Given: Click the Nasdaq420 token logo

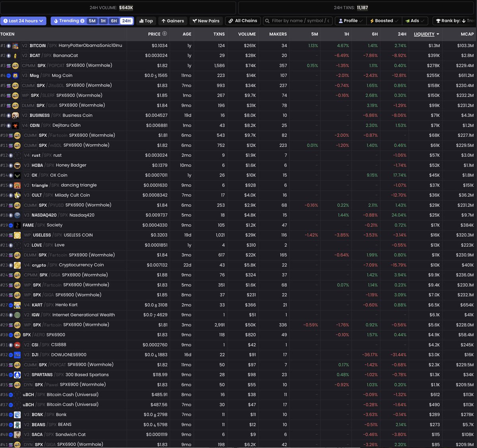Looking at the screenshot, I should (x=17, y=215).
